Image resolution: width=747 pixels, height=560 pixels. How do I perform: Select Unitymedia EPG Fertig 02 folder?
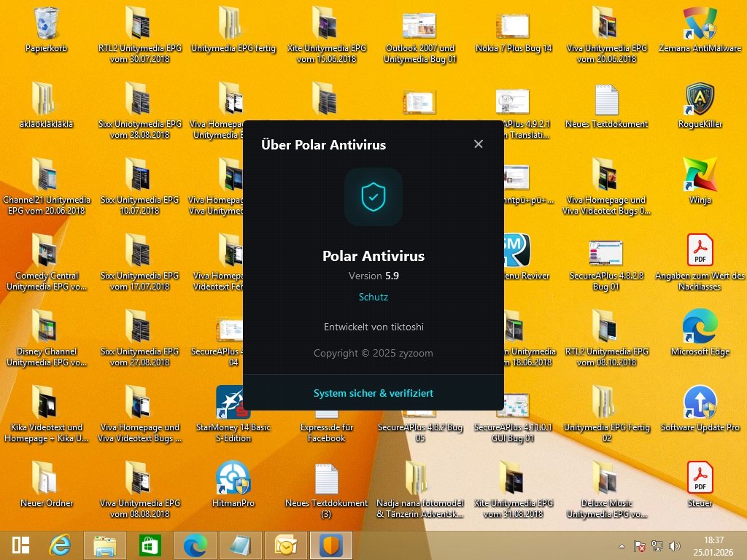tap(606, 414)
